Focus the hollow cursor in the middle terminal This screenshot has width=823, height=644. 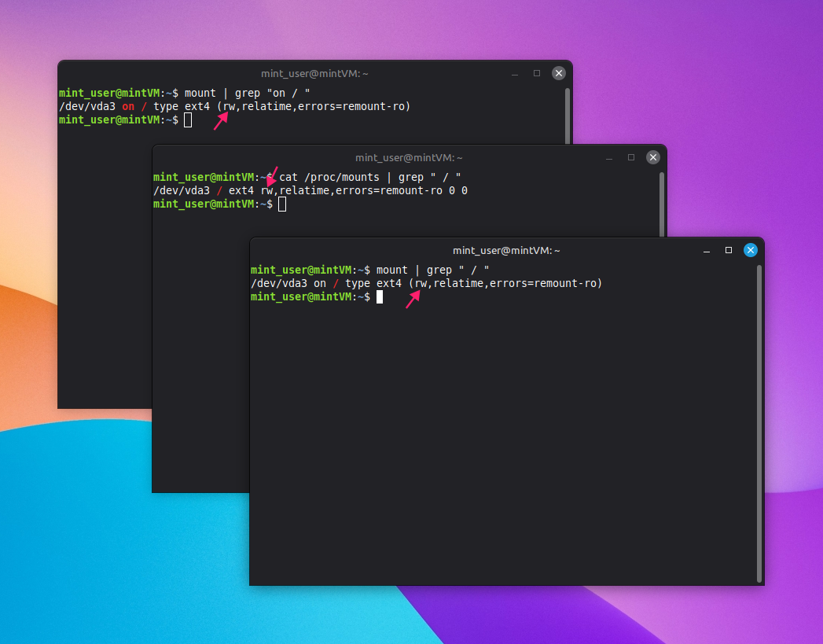point(282,204)
